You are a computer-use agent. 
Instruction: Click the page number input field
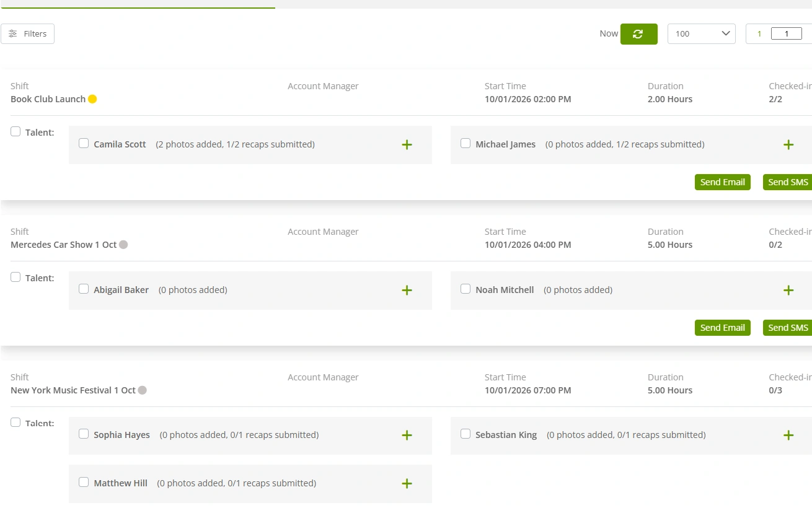tap(787, 34)
